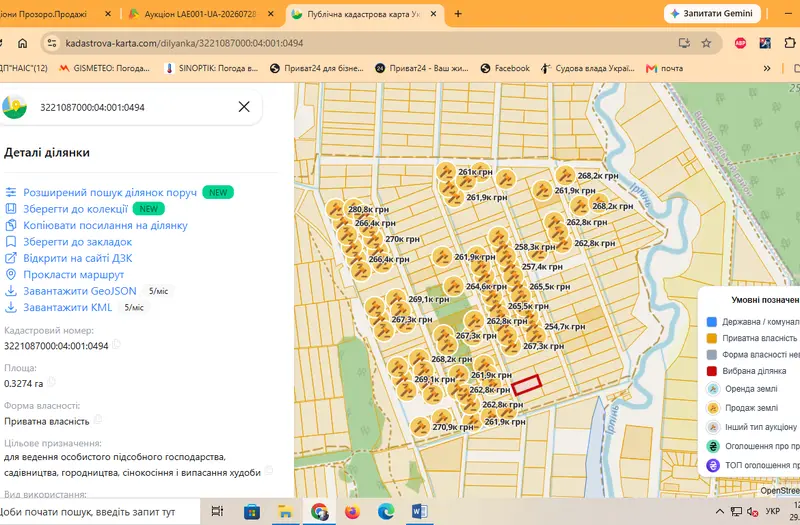The height and width of the screenshot is (525, 800).
Task: Open Приват24 для бізнесу bookmark
Action: (x=317, y=68)
